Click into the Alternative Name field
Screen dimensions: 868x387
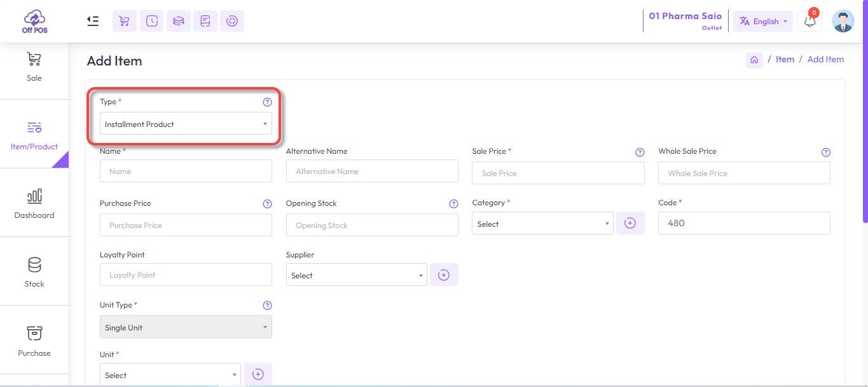click(372, 171)
